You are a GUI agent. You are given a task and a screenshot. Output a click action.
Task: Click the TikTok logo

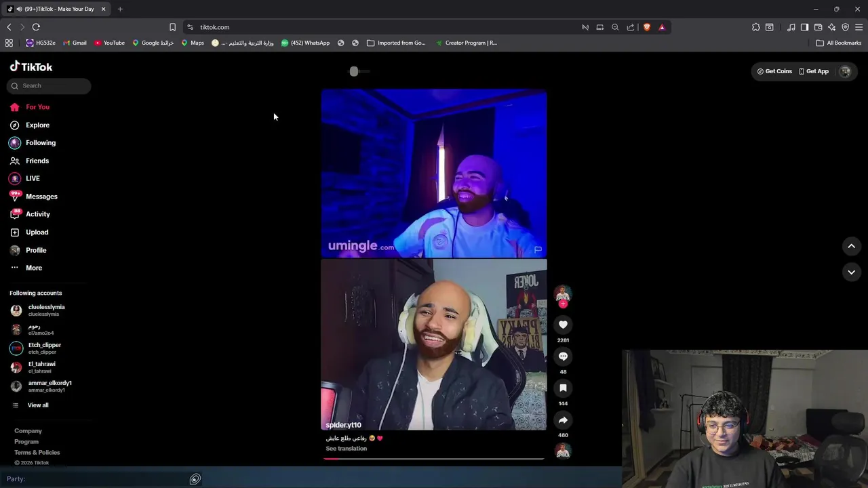click(31, 66)
